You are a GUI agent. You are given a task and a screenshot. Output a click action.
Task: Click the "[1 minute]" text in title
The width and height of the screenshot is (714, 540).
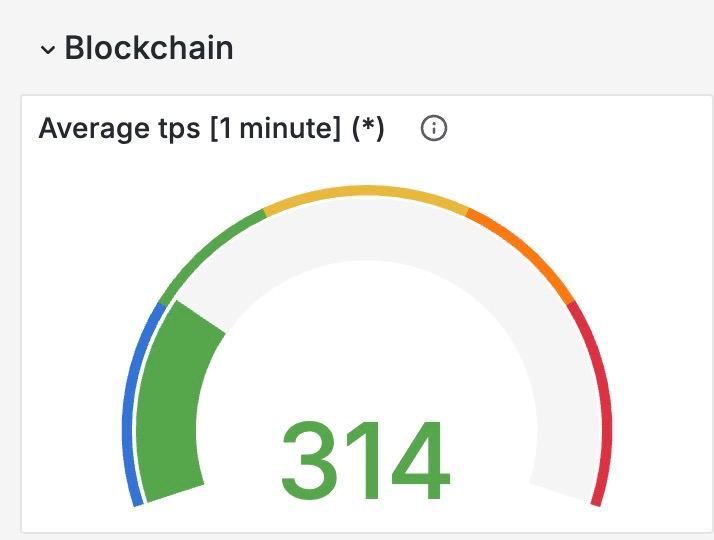[x=275, y=128]
